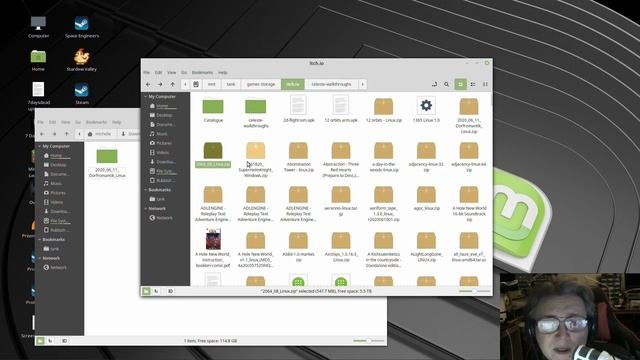The height and width of the screenshot is (360, 640).
Task: Select Dorfromantik_Linux folder in back window
Action: click(107, 163)
